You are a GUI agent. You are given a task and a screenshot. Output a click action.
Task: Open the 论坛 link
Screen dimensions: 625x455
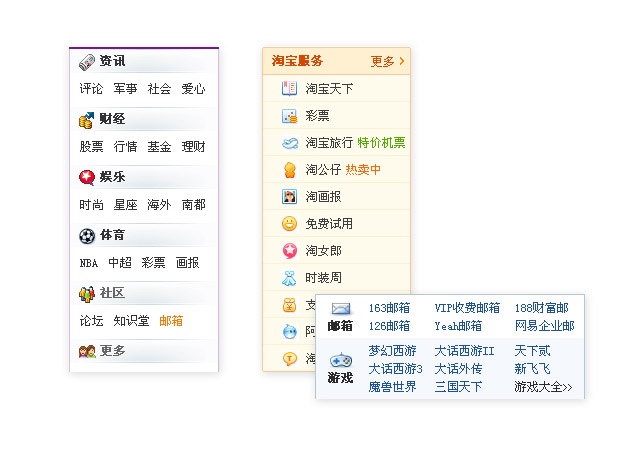click(x=91, y=321)
